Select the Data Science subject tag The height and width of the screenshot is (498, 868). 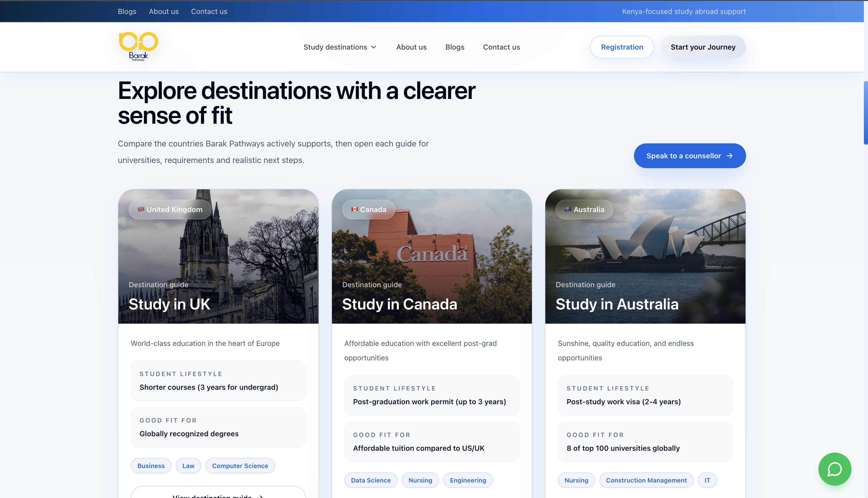pos(371,480)
